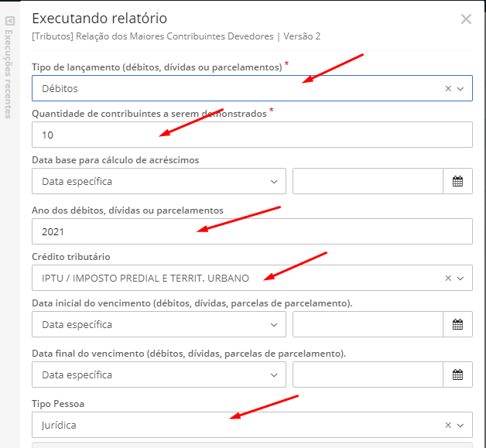Expand the Crédito tributário dropdown arrow

460,279
